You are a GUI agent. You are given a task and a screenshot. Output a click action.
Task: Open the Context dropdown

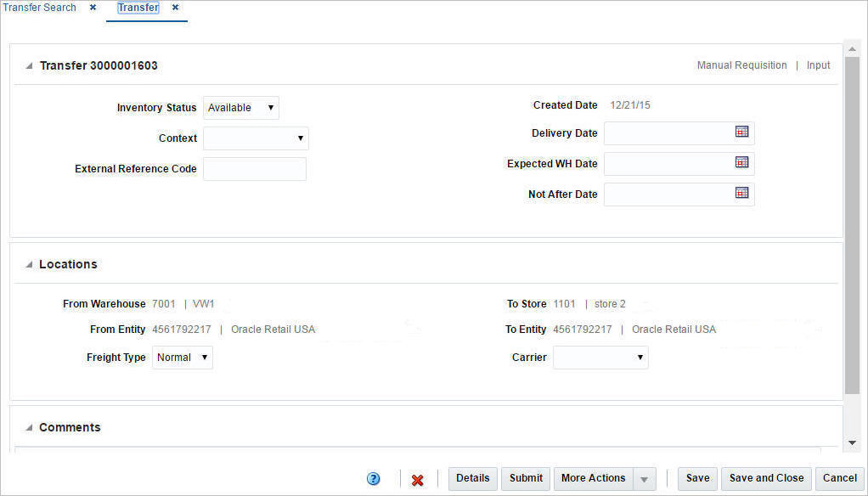pos(302,138)
